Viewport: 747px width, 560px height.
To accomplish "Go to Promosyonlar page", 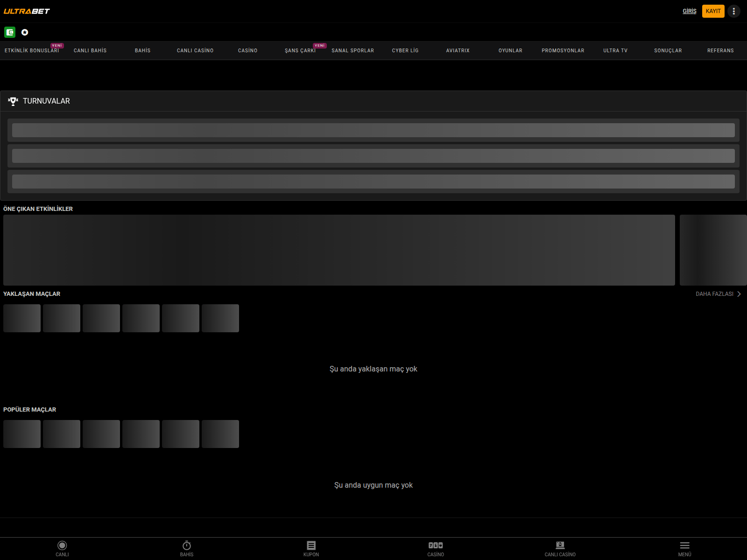I will click(563, 50).
